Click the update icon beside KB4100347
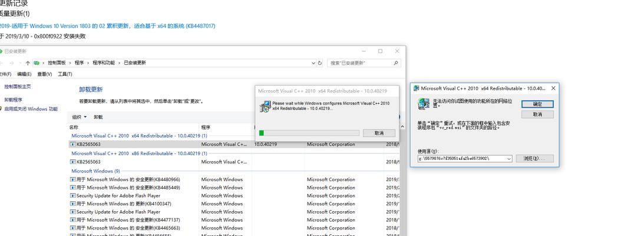The width and height of the screenshot is (644, 236). click(73, 204)
